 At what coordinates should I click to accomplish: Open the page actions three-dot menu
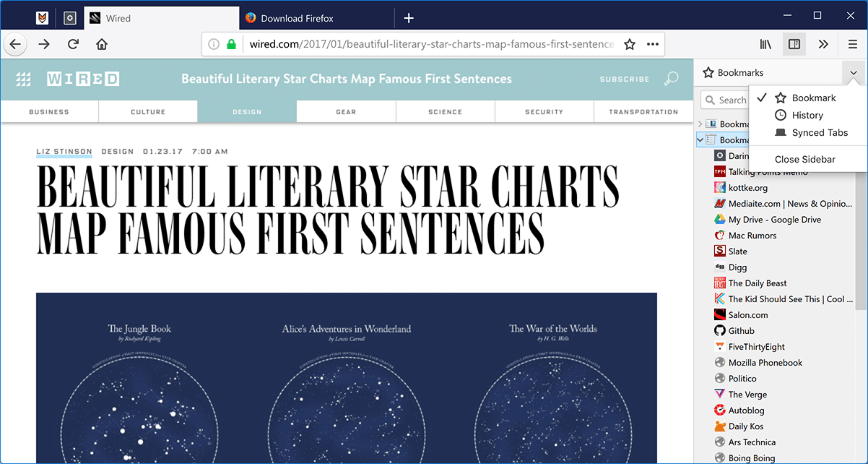pos(653,44)
